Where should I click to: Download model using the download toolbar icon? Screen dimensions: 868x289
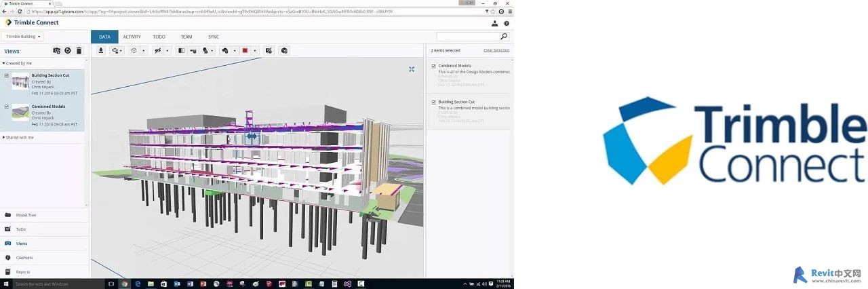click(x=101, y=50)
